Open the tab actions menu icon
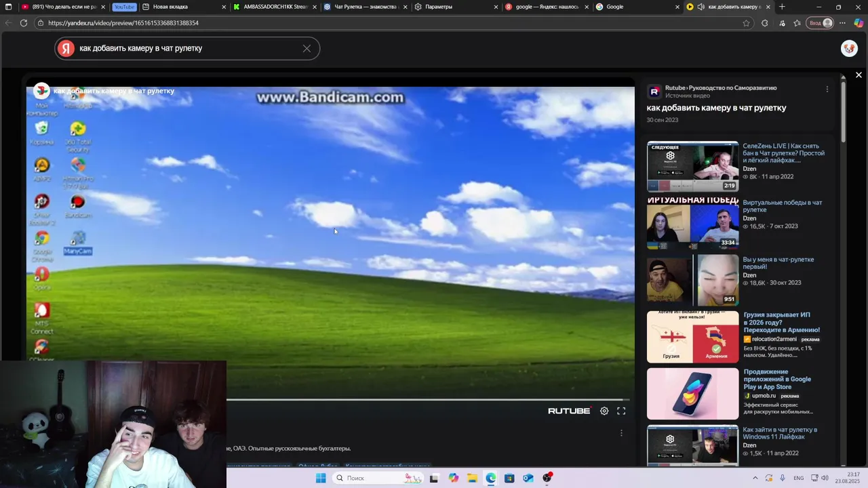The width and height of the screenshot is (868, 488). click(8, 7)
